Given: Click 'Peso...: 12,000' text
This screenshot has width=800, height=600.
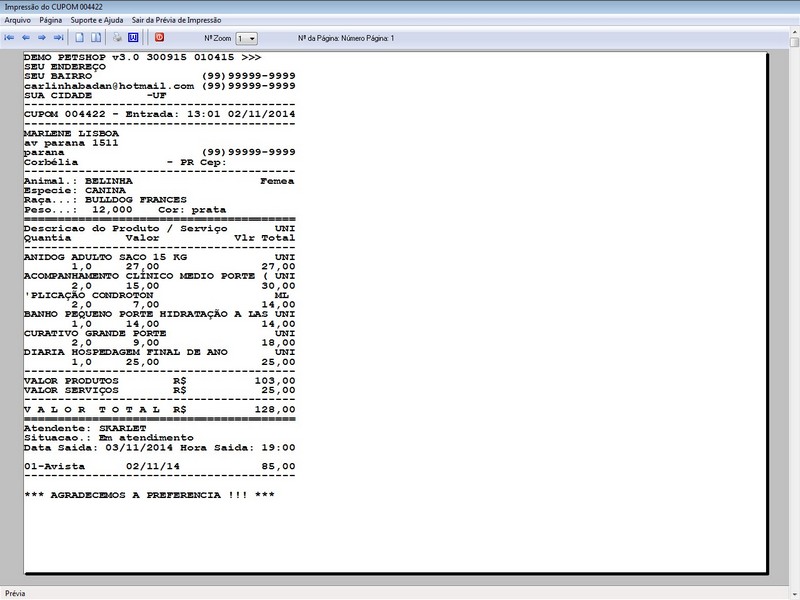Looking at the screenshot, I should pos(78,210).
